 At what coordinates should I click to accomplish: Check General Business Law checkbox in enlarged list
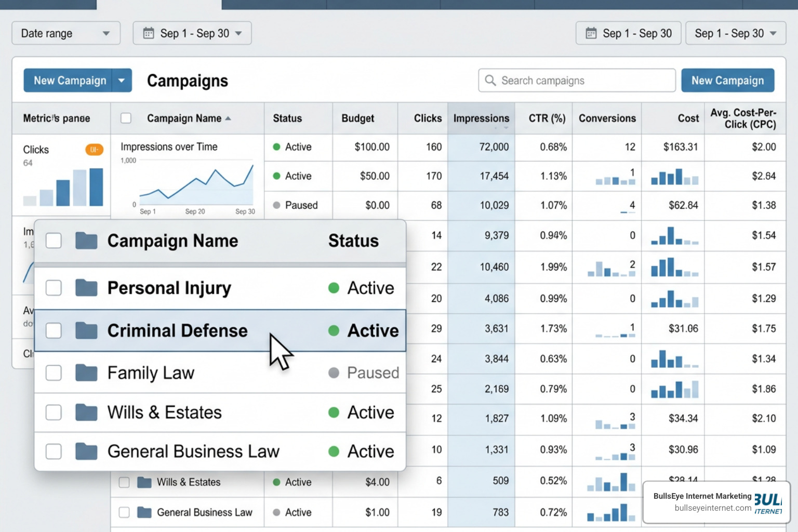click(54, 451)
